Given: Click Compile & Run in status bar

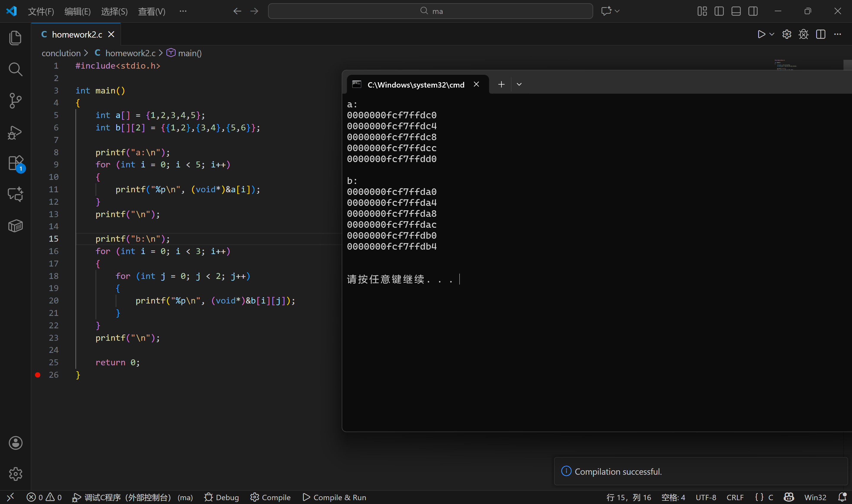Looking at the screenshot, I should tap(334, 497).
